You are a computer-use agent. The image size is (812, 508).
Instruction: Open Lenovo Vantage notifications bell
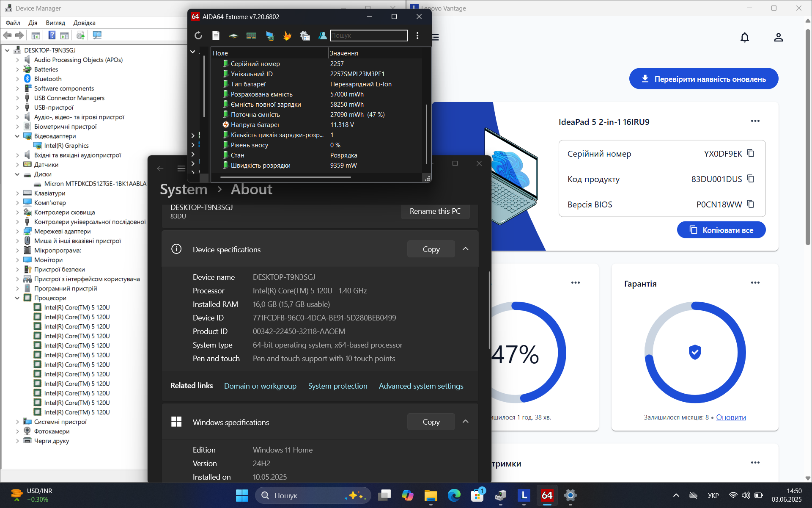click(x=745, y=37)
